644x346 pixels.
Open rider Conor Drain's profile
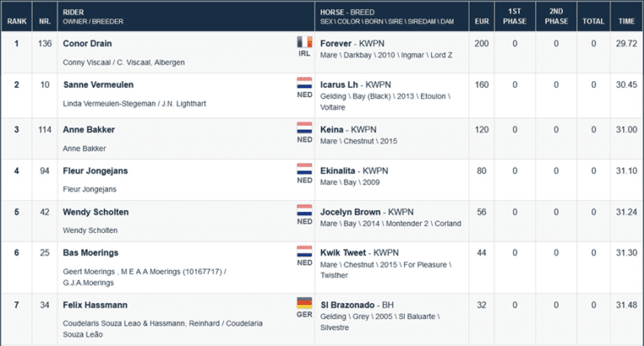(x=87, y=44)
